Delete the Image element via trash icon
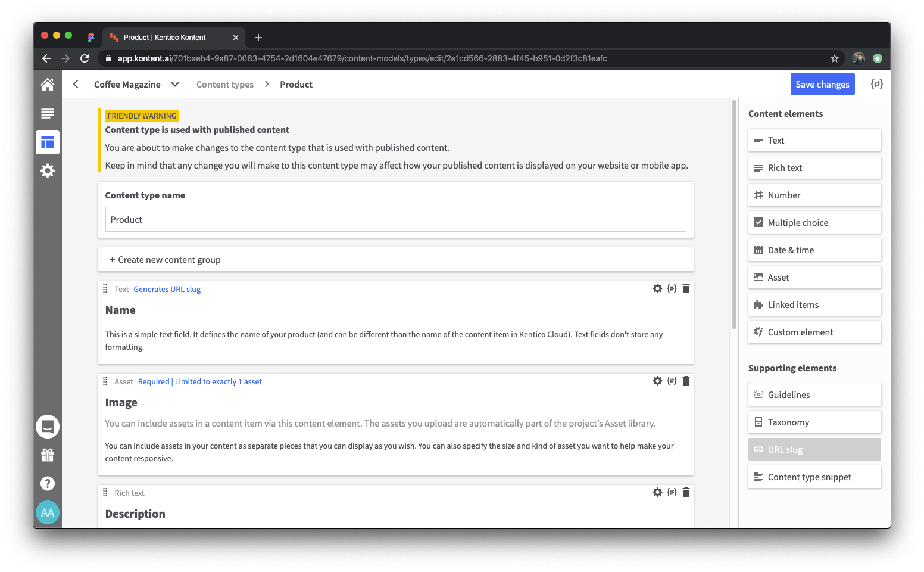Image resolution: width=924 pixels, height=572 pixels. (686, 381)
